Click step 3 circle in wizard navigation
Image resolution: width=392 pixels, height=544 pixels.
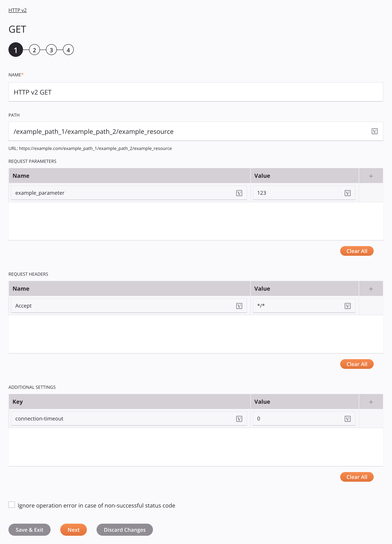click(x=51, y=50)
